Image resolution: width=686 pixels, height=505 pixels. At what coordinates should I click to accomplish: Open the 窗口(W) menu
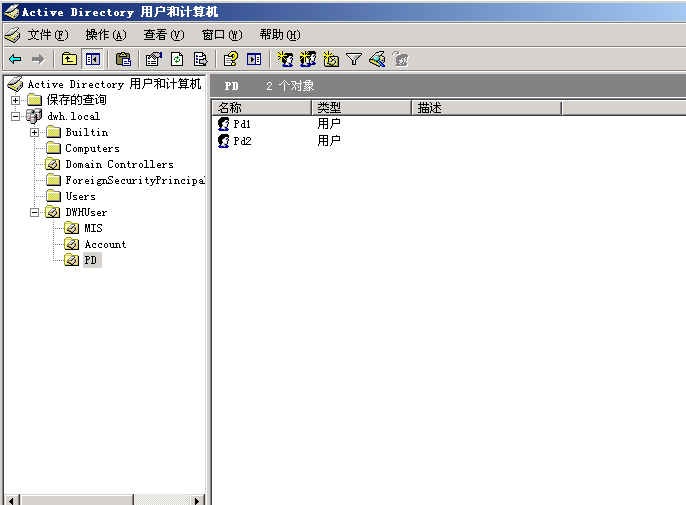click(222, 35)
